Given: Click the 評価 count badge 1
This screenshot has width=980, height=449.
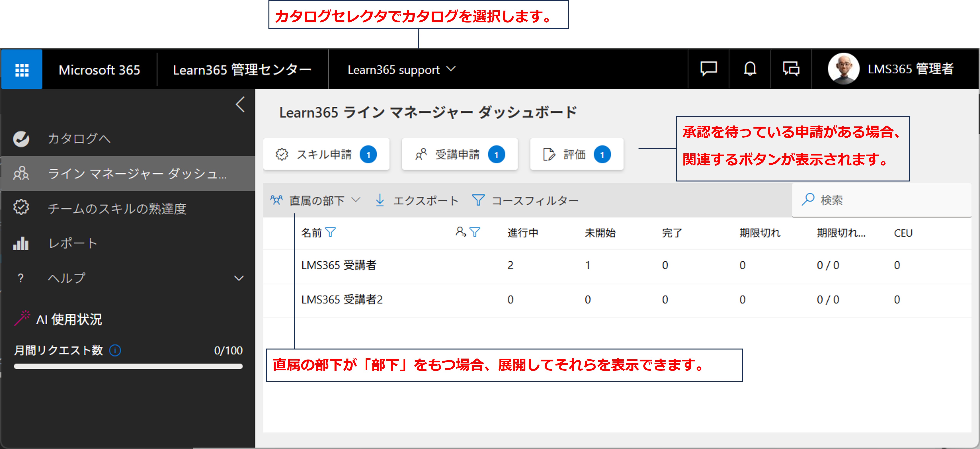Looking at the screenshot, I should point(602,154).
